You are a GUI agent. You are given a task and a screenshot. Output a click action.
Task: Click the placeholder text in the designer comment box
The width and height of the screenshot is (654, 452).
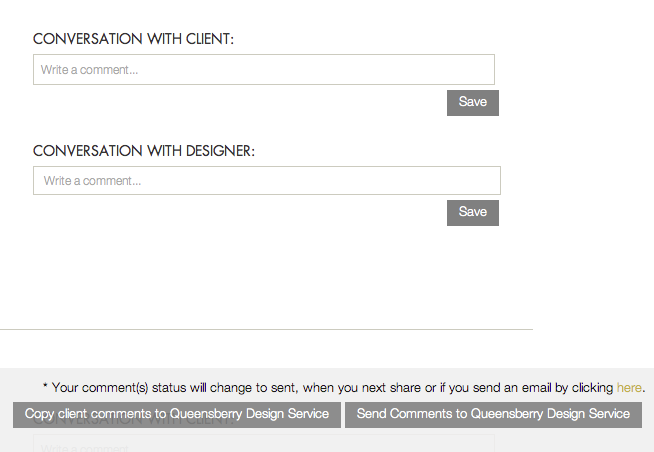pos(92,181)
